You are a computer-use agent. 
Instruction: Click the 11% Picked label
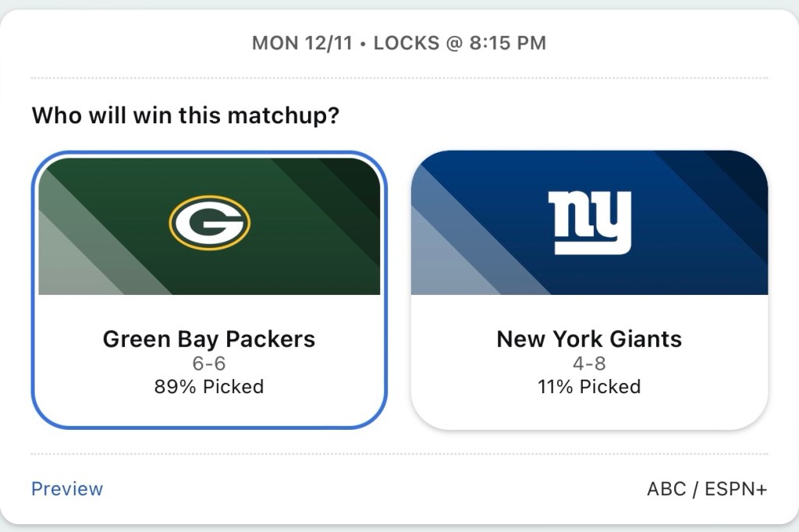pos(589,387)
